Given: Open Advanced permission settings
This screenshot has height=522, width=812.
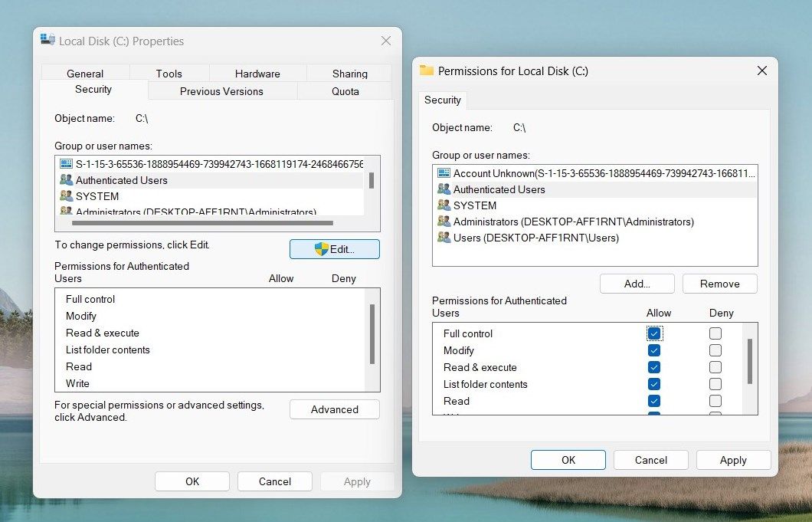Looking at the screenshot, I should coord(334,409).
